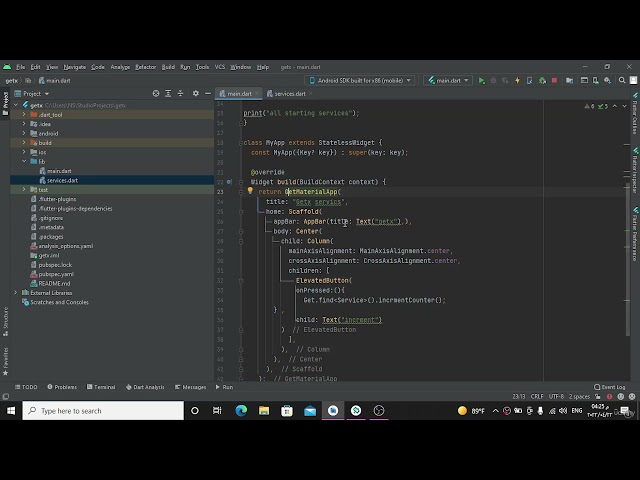Open the main.dart run configuration dropdown
The width and height of the screenshot is (640, 480).
[448, 80]
